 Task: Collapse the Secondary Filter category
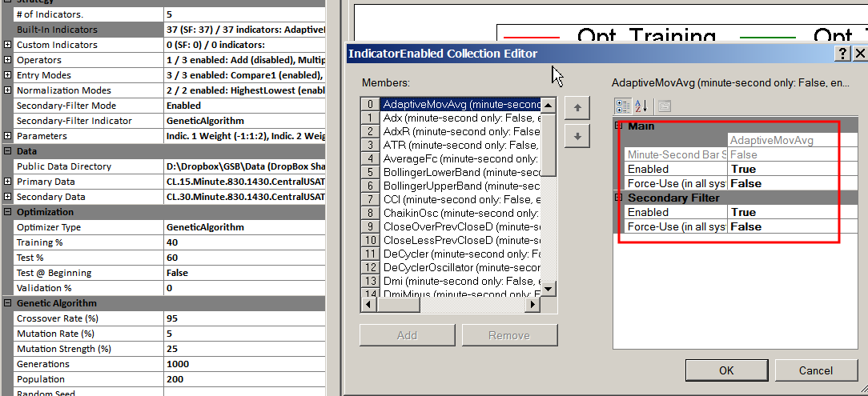(618, 198)
